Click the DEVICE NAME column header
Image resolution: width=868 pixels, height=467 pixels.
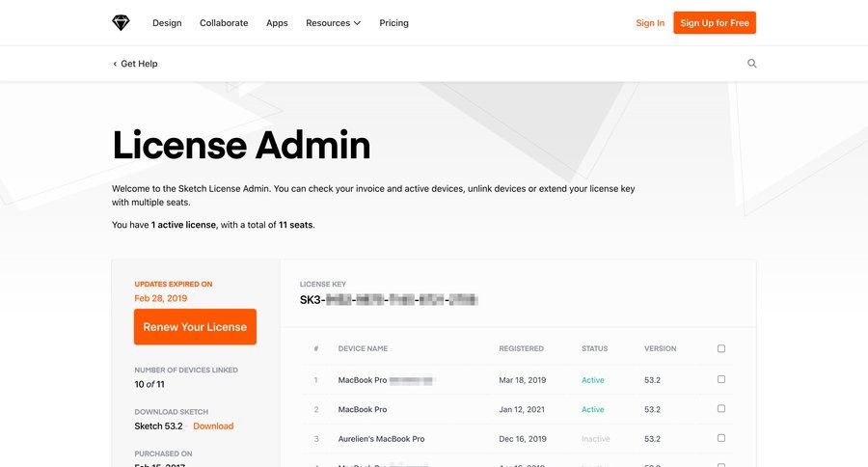363,348
